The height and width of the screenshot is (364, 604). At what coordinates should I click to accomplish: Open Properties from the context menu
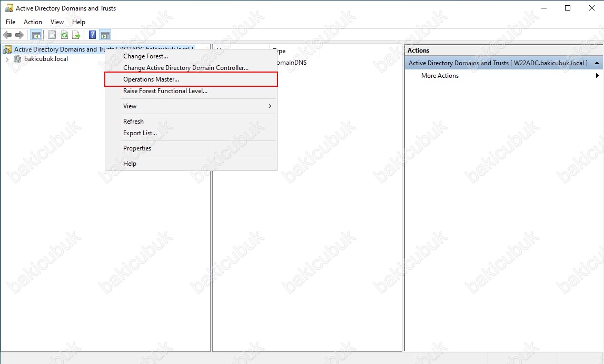191,148
